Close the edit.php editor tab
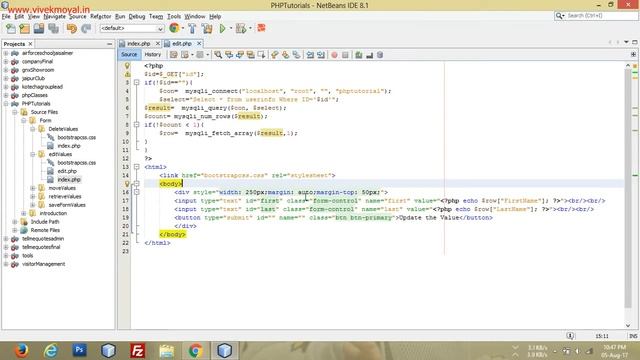The width and height of the screenshot is (640, 360). (x=199, y=43)
